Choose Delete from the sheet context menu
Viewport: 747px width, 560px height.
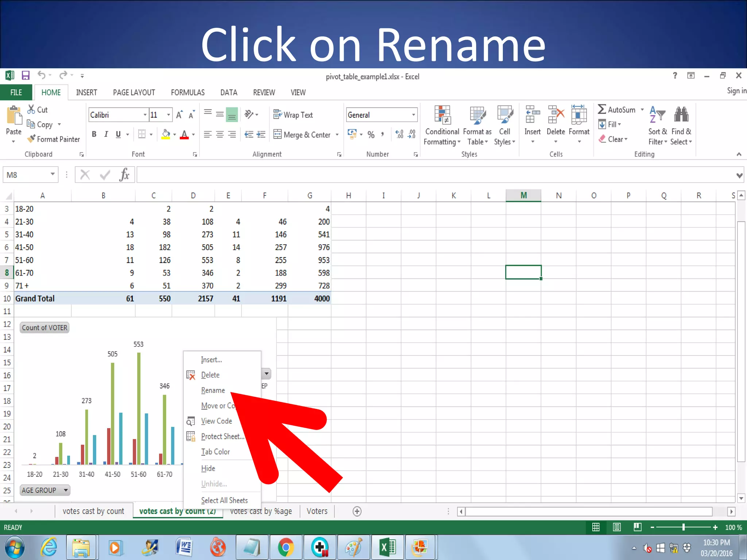pos(210,375)
